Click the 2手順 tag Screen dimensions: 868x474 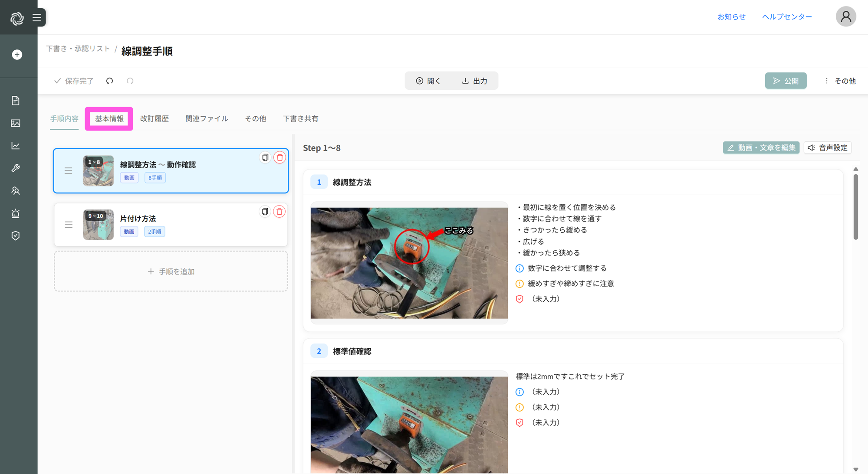coord(155,232)
